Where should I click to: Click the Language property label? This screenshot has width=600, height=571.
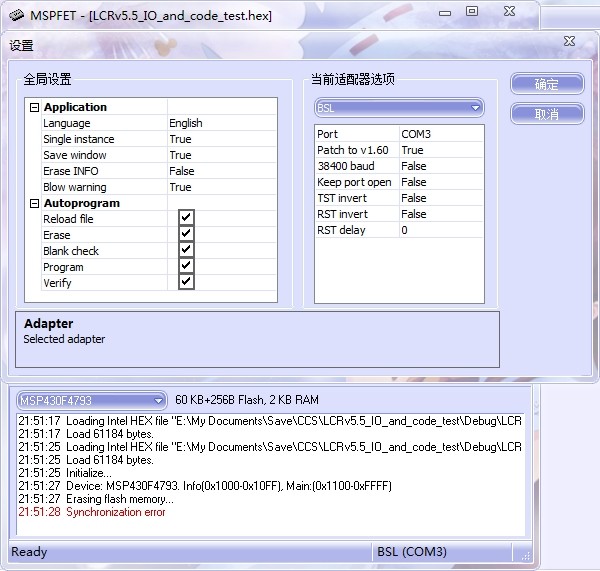pyautogui.click(x=67, y=123)
